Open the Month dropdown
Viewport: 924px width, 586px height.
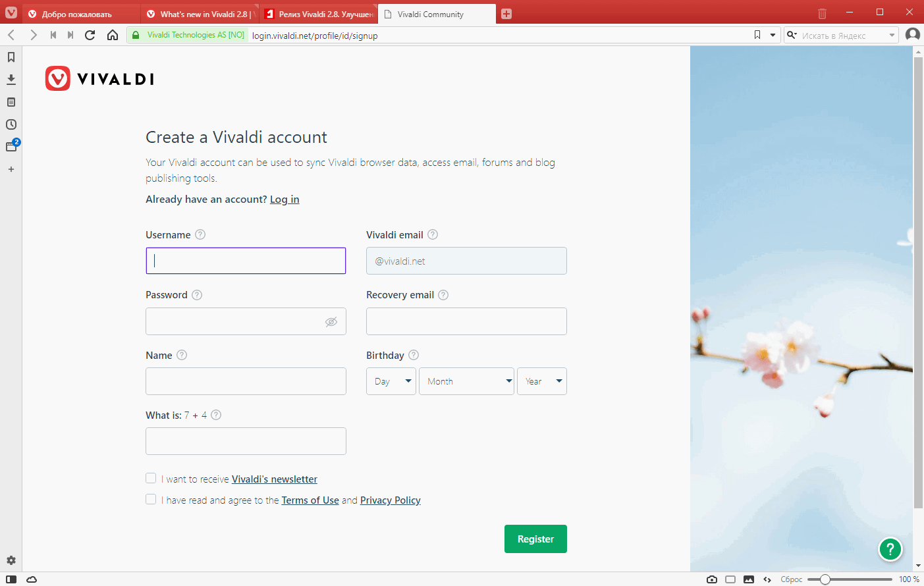point(466,381)
